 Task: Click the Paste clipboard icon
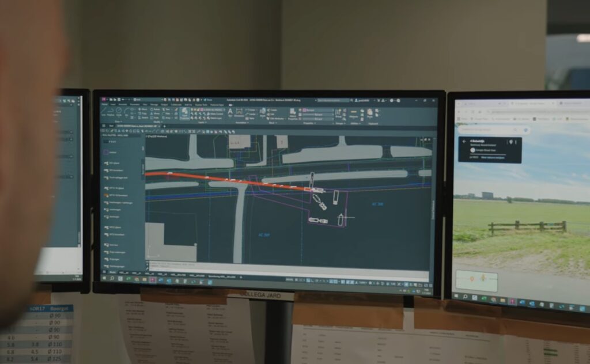point(370,112)
